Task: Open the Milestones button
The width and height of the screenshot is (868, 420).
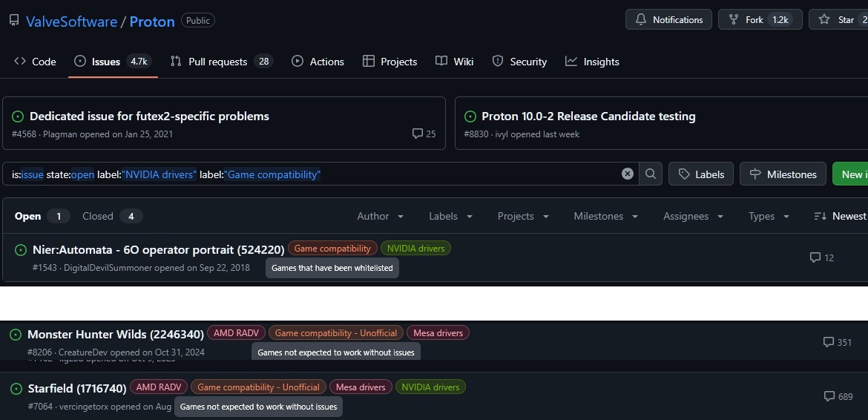Action: 783,174
